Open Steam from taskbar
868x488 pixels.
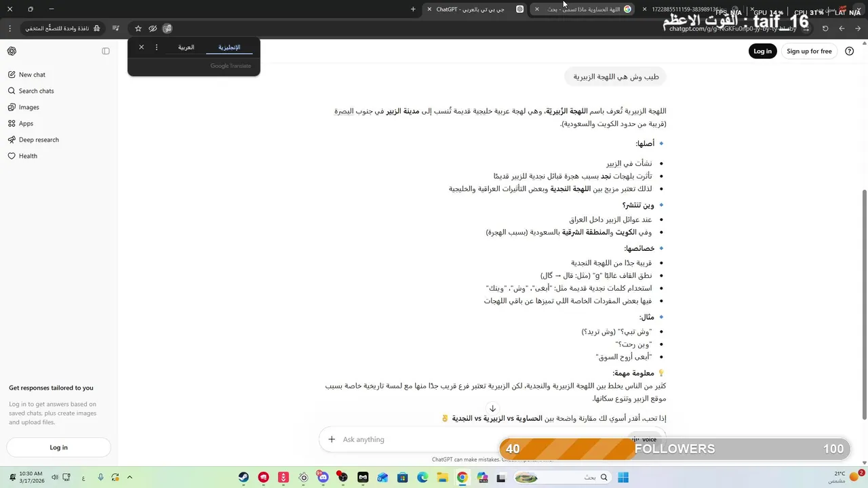click(x=243, y=477)
